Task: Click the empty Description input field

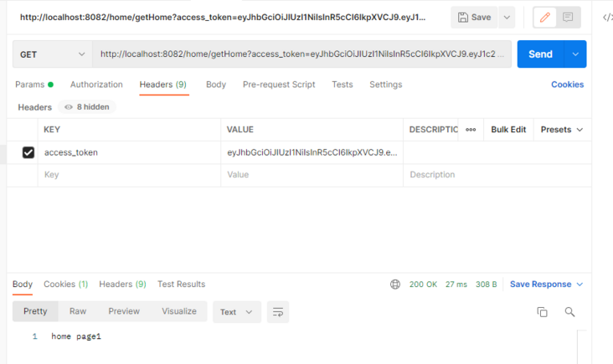Action: pos(497,175)
